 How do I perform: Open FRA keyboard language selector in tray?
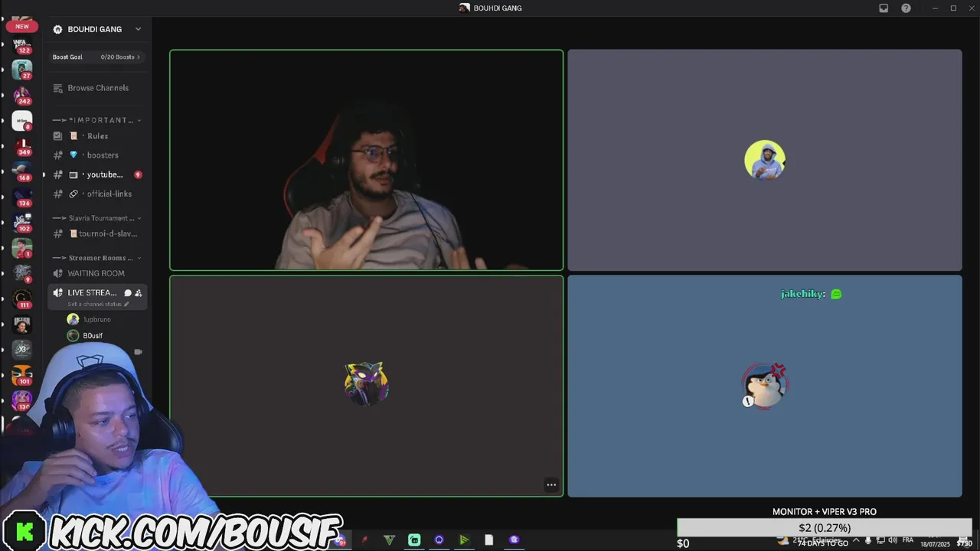coord(908,540)
